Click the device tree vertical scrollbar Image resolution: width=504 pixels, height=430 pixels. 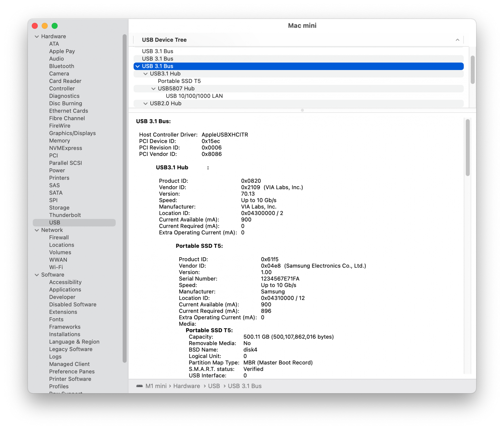coord(472,70)
